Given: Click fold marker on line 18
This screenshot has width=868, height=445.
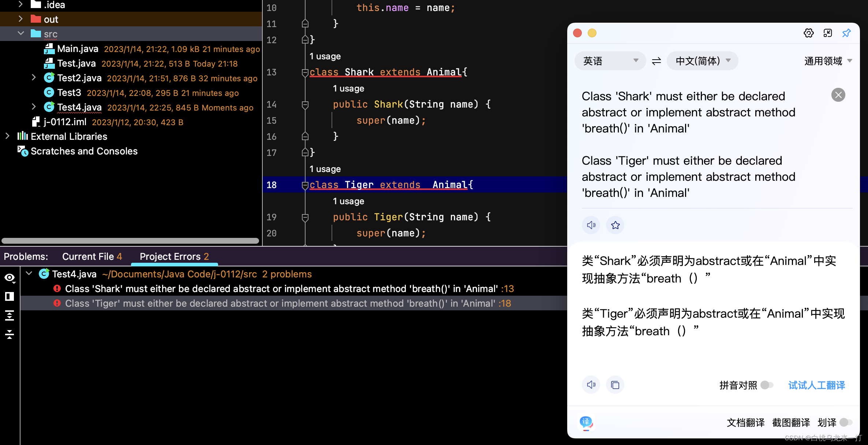Looking at the screenshot, I should pyautogui.click(x=305, y=185).
